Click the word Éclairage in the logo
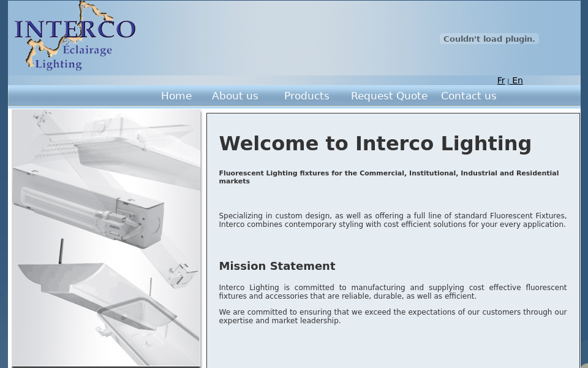Viewport: 588px width, 368px height. pyautogui.click(x=87, y=50)
